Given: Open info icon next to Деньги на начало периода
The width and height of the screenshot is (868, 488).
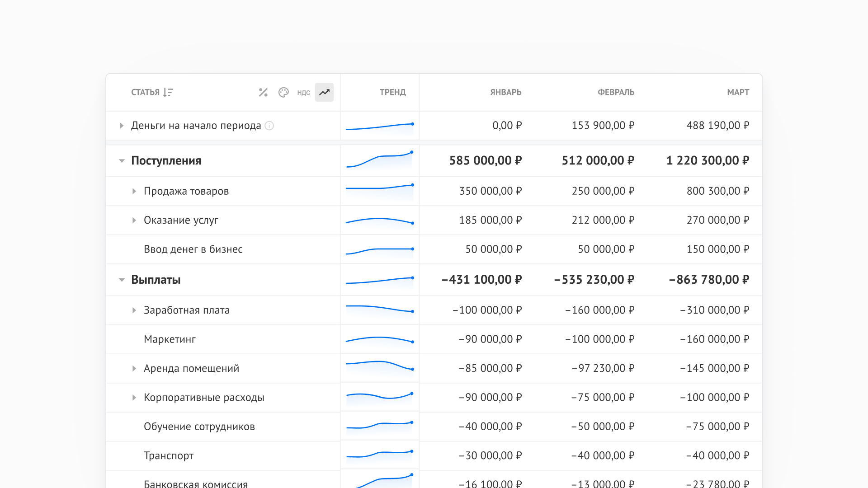Looking at the screenshot, I should (x=269, y=126).
